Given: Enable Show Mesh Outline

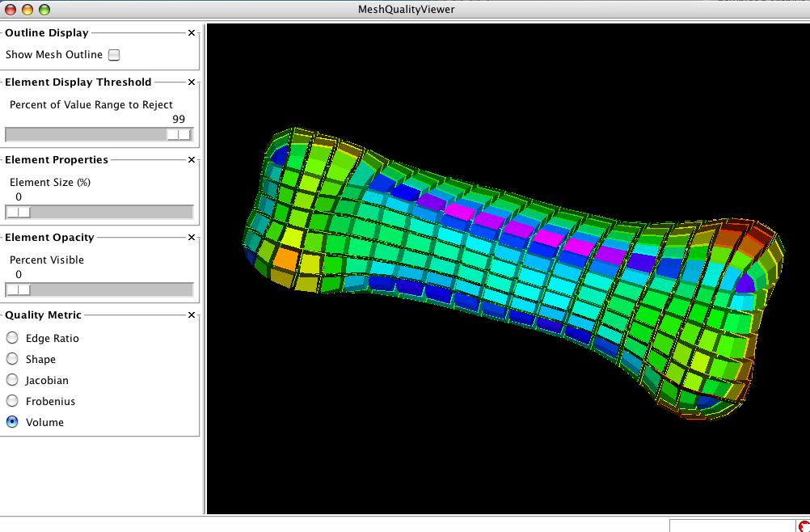Looking at the screenshot, I should (x=114, y=54).
